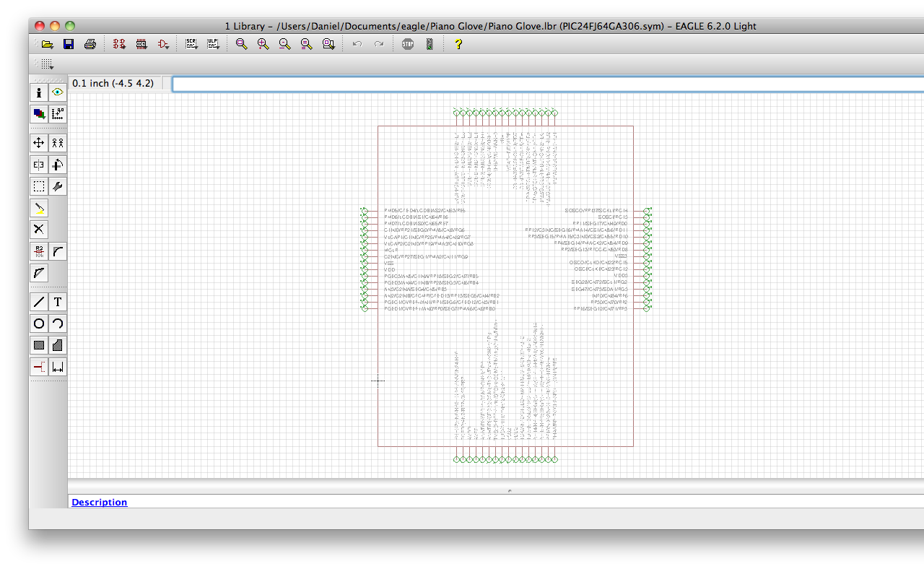Select the Text tool
The height and width of the screenshot is (569, 924).
(x=58, y=302)
